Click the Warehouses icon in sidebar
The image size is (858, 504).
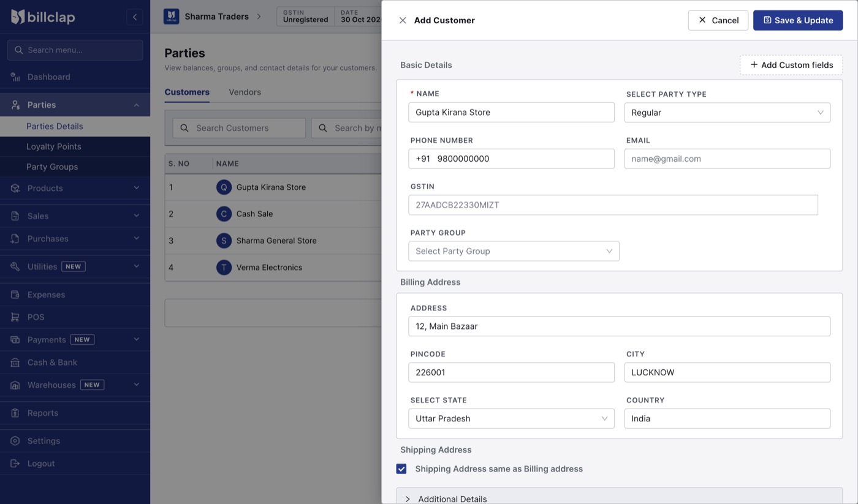15,385
